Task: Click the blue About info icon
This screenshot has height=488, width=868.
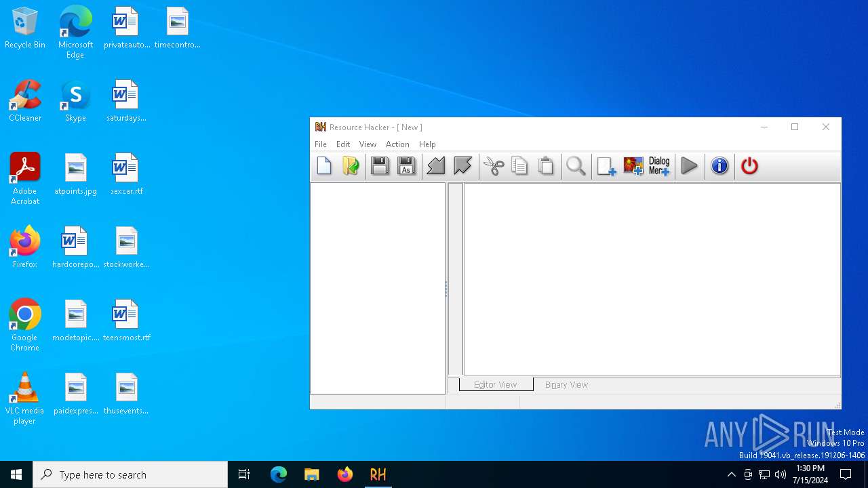Action: (719, 166)
